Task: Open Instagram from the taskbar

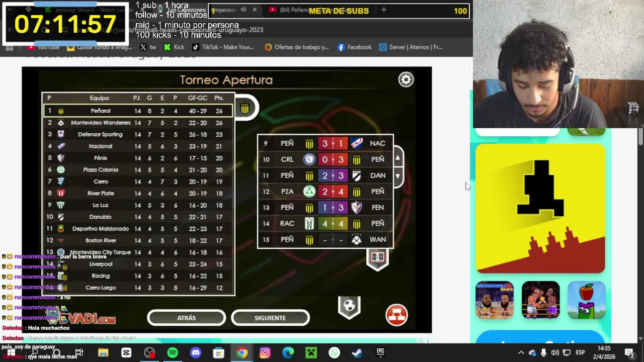Action: (265, 353)
